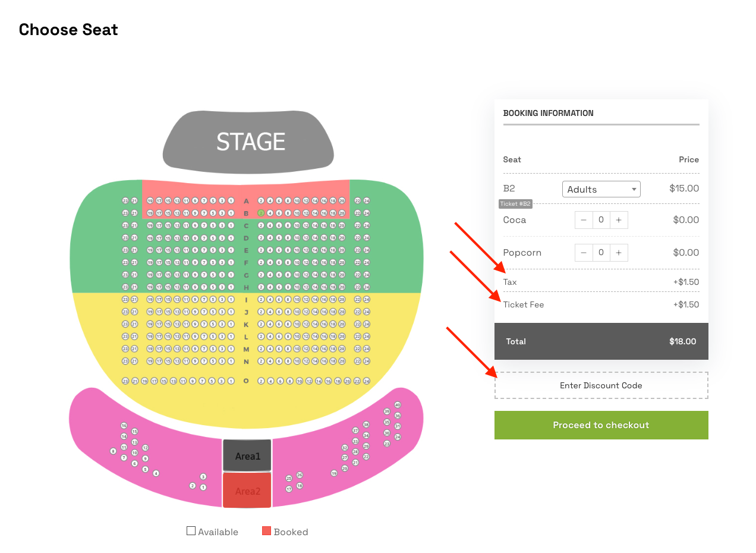The height and width of the screenshot is (553, 756).
Task: Select the gray Area1 standing zone
Action: point(247,455)
